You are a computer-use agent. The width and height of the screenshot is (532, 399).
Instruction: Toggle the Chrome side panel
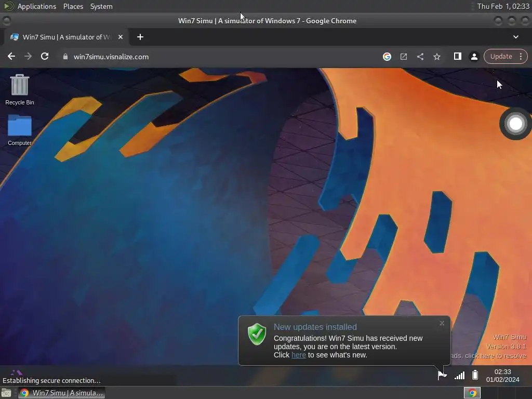(x=457, y=56)
